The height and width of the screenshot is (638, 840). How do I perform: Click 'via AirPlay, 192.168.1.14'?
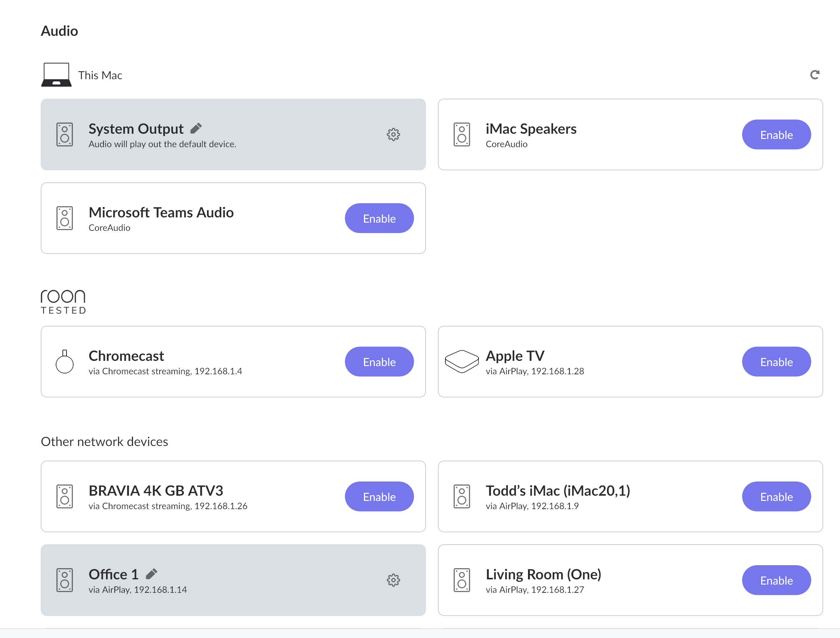(x=138, y=590)
